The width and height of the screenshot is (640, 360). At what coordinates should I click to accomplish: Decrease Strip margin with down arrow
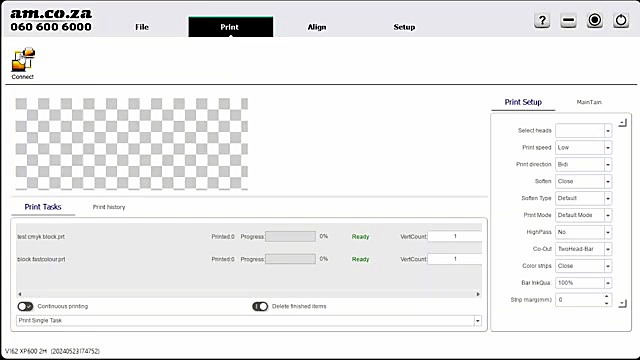pos(607,303)
